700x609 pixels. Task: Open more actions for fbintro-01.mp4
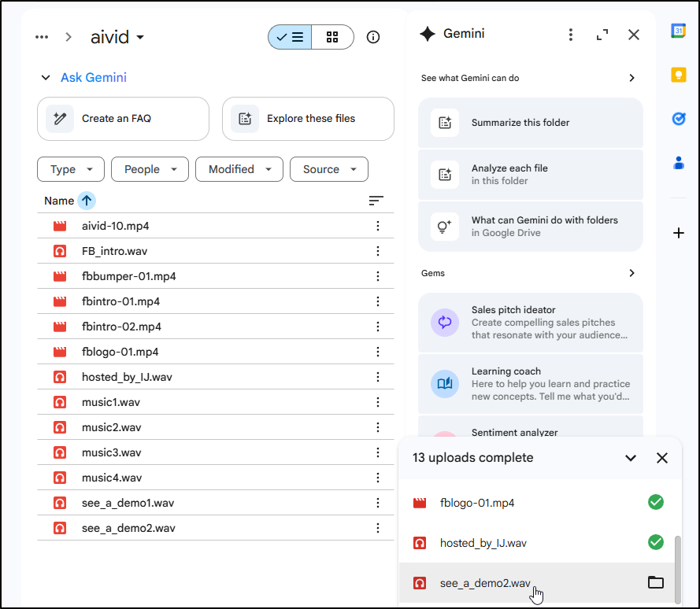pos(378,301)
